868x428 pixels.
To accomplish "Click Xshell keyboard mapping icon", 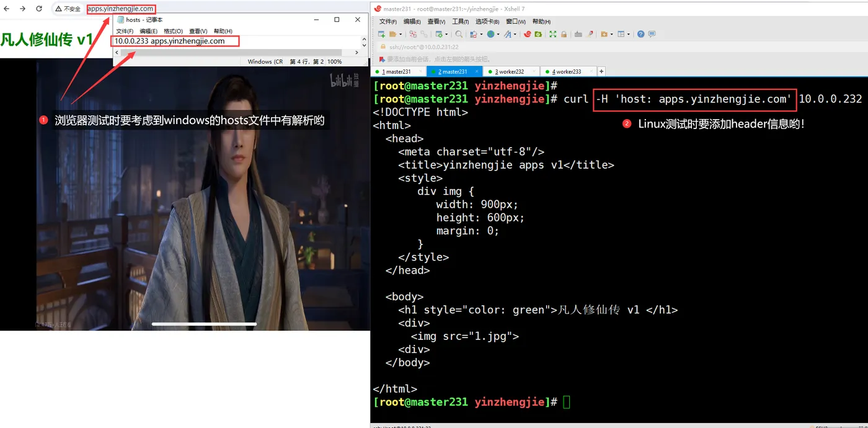I will point(578,34).
